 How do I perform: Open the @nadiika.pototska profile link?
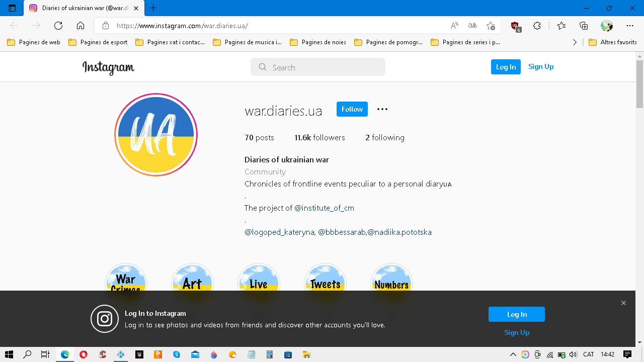point(399,232)
